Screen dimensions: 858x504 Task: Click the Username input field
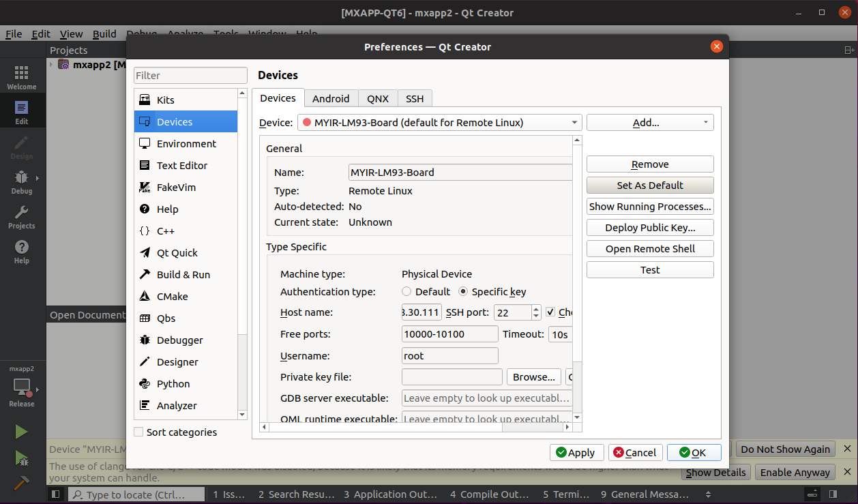(450, 355)
